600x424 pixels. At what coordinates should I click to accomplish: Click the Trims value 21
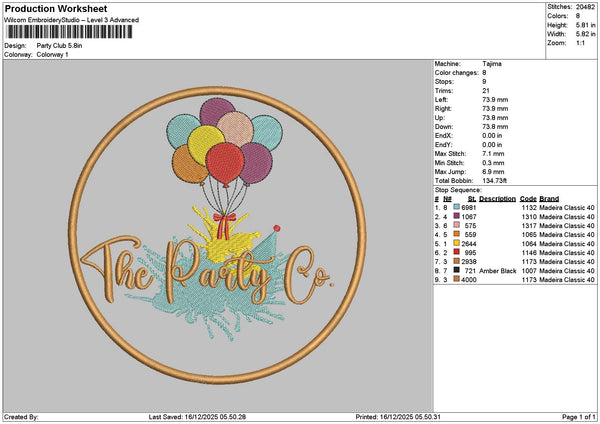[486, 91]
